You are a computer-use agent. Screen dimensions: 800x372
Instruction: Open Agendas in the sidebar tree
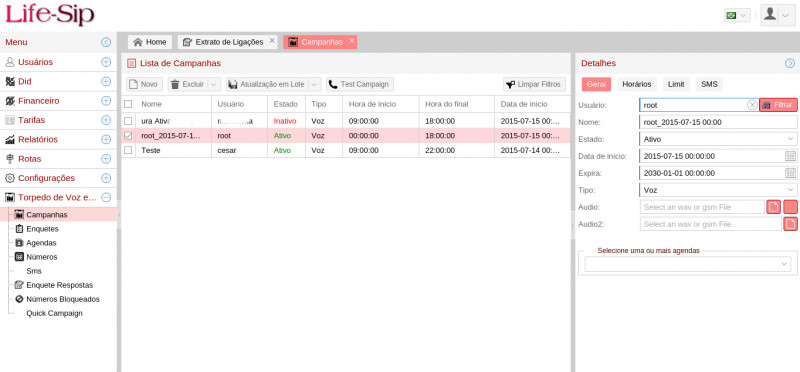click(41, 243)
